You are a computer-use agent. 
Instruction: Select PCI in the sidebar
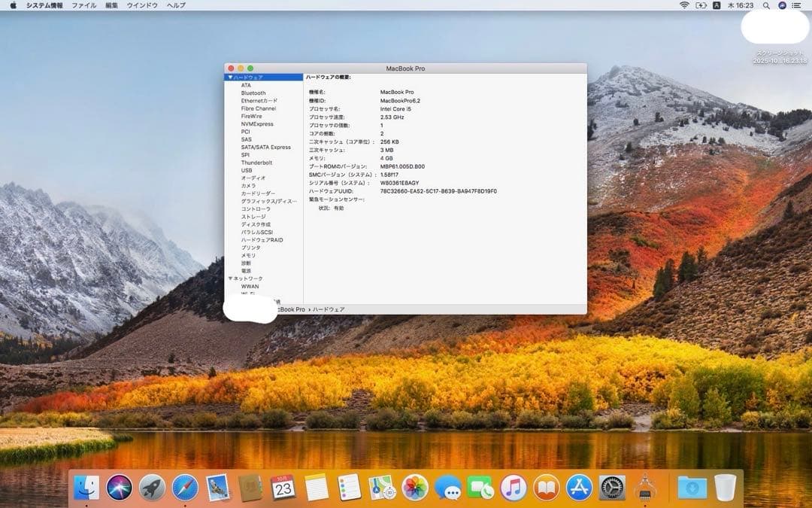(x=245, y=132)
